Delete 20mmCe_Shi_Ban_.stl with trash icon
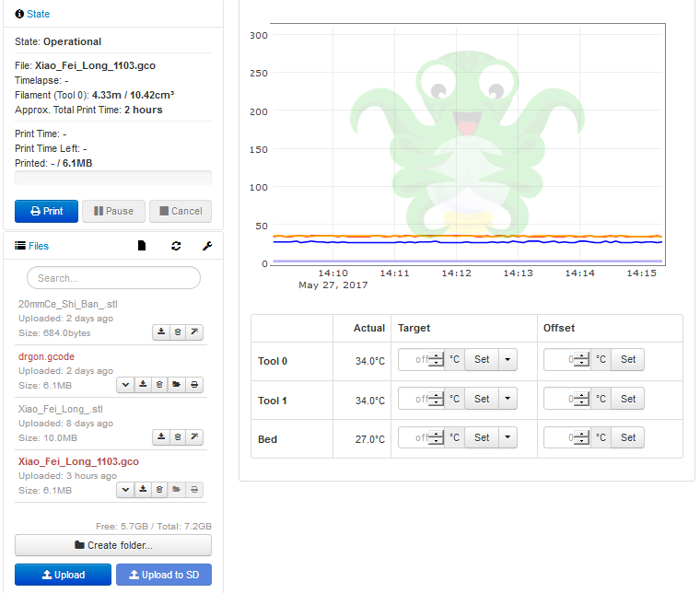The image size is (700, 593). [178, 332]
